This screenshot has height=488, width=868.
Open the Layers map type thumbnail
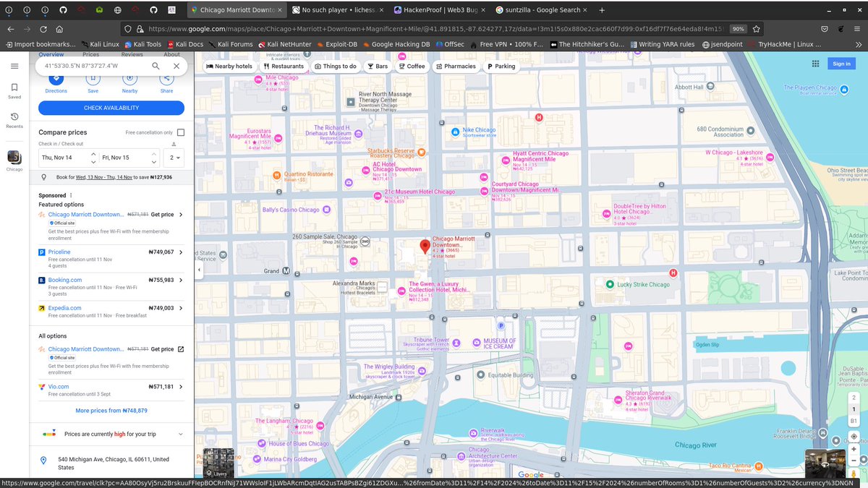[219, 463]
